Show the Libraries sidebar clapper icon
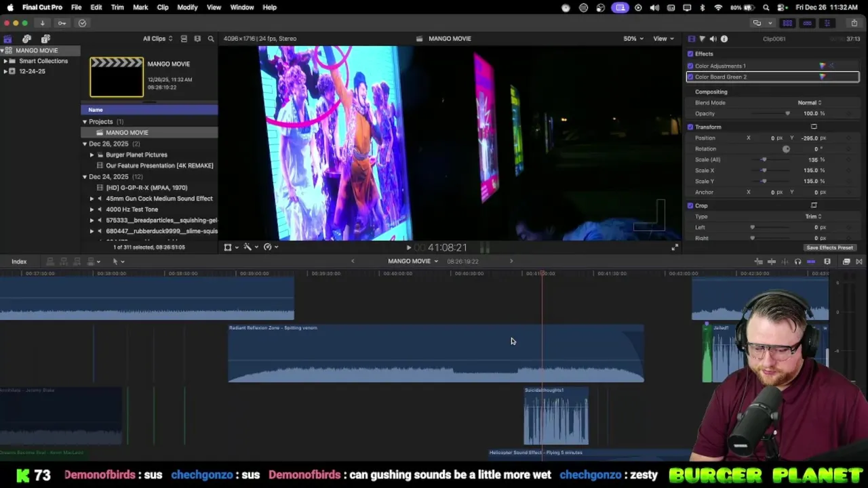This screenshot has height=488, width=868. [7, 39]
